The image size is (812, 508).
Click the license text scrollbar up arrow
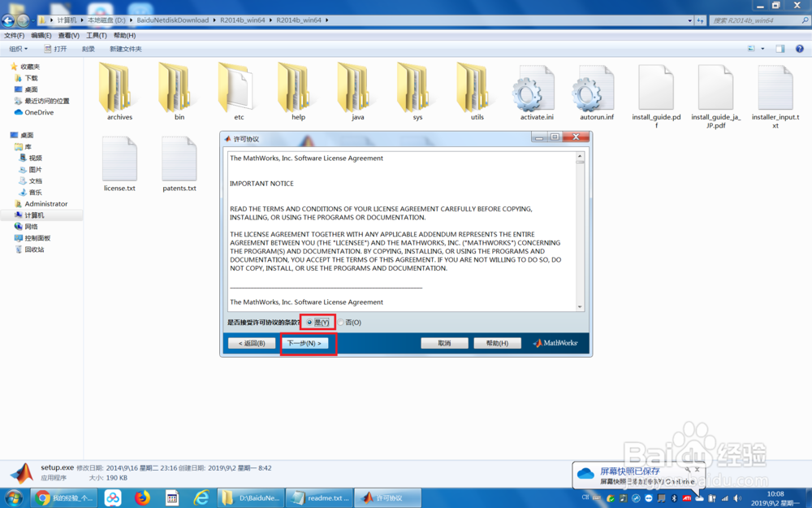(x=580, y=156)
